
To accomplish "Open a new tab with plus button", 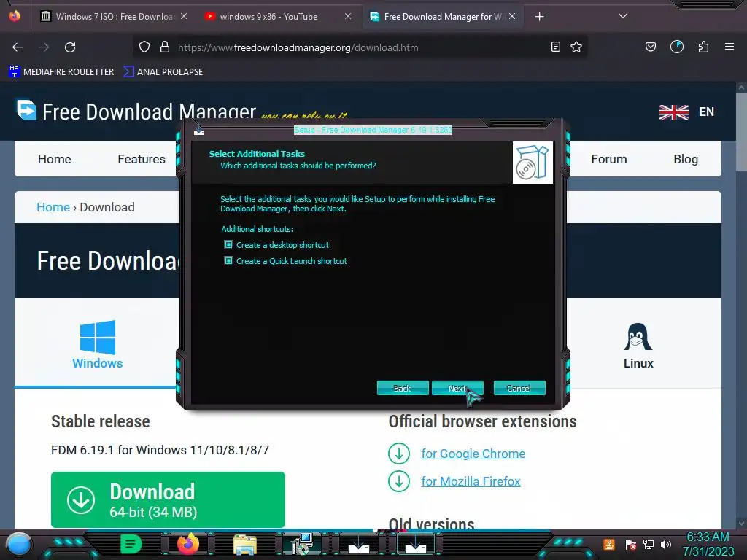I will 539,17.
